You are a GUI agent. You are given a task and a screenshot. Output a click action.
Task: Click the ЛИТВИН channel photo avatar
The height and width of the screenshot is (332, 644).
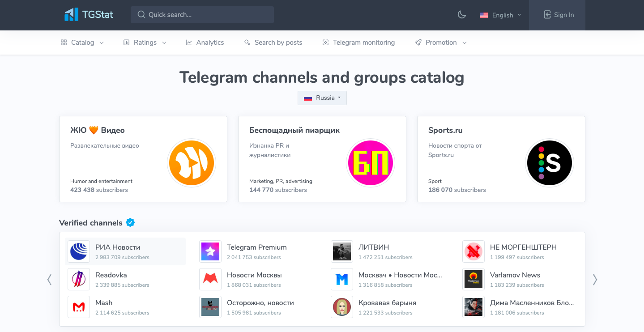(342, 251)
